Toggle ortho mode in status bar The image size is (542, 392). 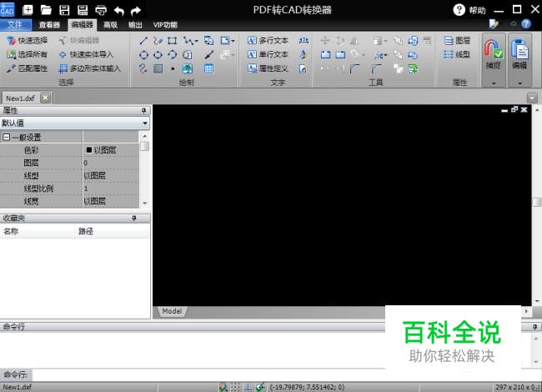pyautogui.click(x=248, y=387)
